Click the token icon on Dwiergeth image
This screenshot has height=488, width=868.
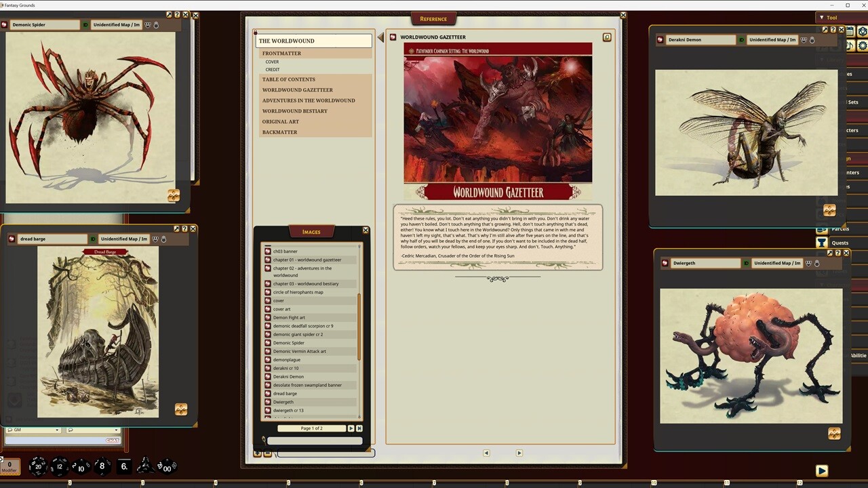[834, 433]
